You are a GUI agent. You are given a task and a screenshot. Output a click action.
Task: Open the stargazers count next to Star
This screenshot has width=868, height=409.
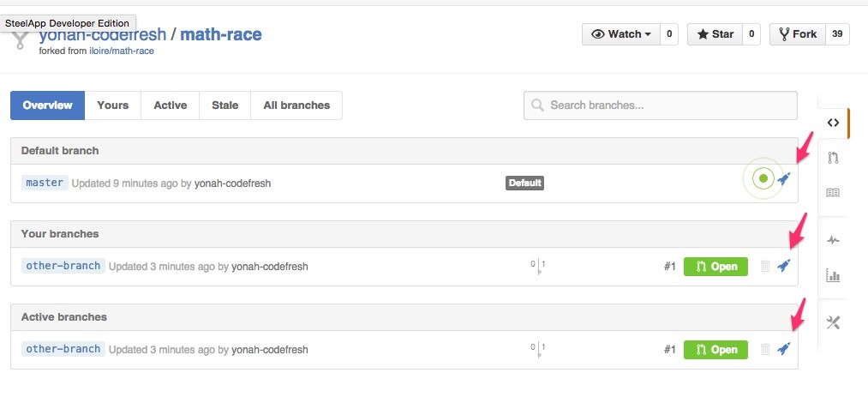click(x=751, y=34)
